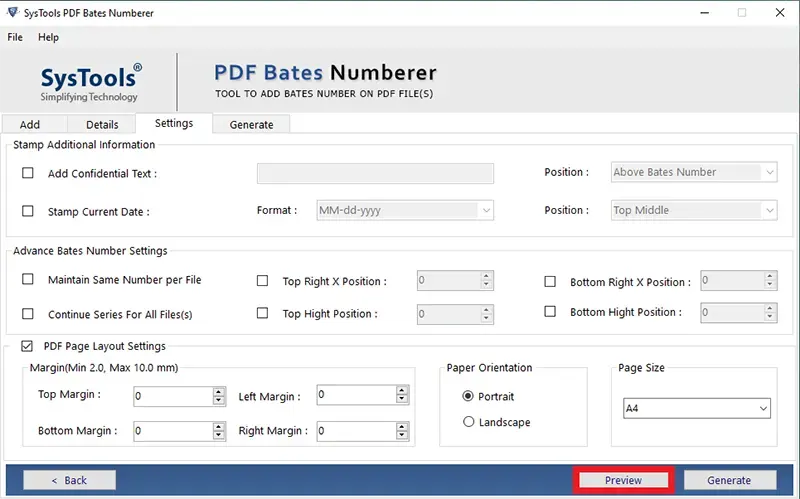
Task: Select Portrait paper orientation
Action: pos(468,396)
